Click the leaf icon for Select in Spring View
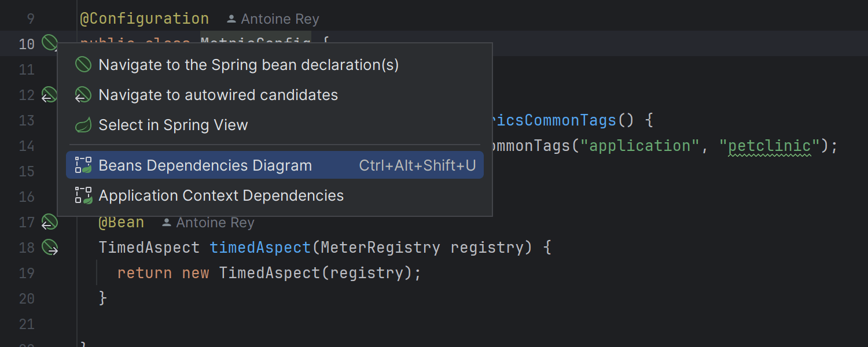868x347 pixels. point(83,125)
